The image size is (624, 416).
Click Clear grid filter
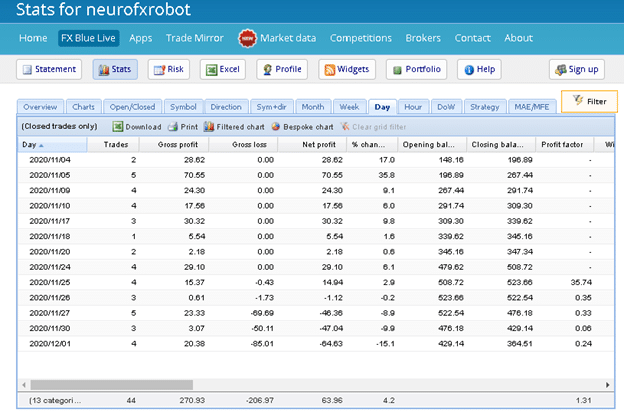coord(373,127)
